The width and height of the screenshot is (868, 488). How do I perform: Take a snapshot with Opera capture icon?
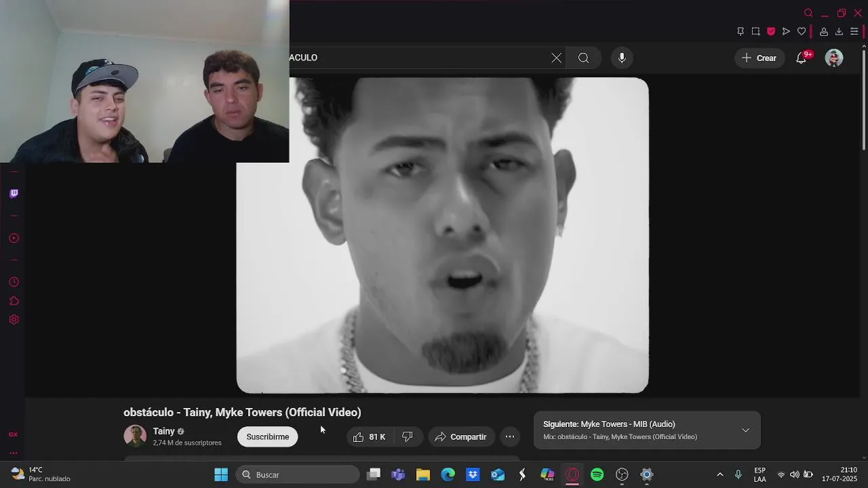(756, 31)
